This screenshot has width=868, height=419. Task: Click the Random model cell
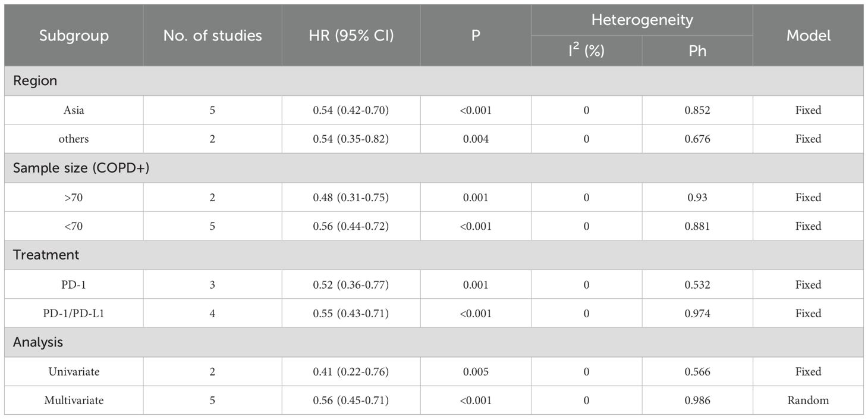coord(808,401)
